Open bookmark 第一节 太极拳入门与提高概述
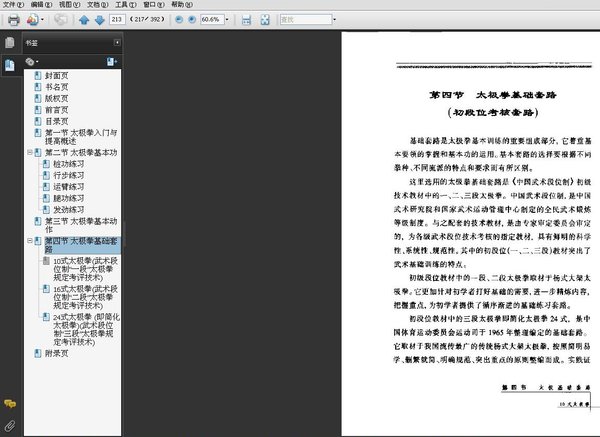The height and width of the screenshot is (437, 600). coord(81,137)
